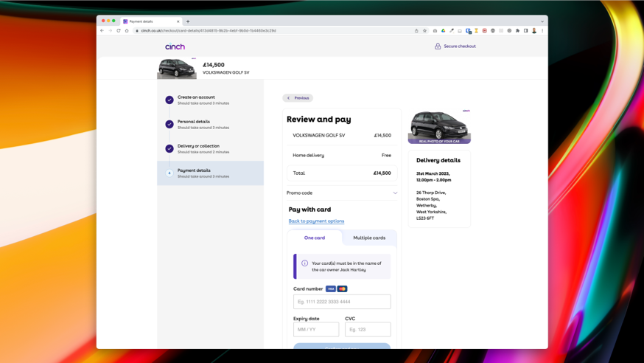Switch to the Multiple cards tab
Viewport: 644px width, 363px height.
369,238
